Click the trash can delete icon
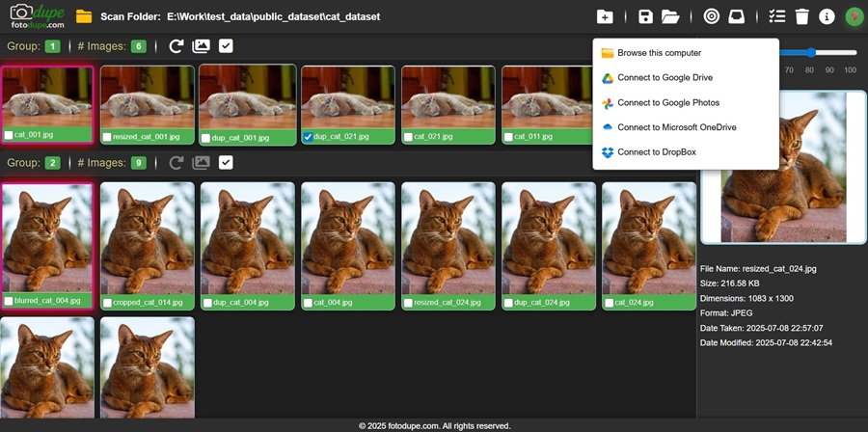 tap(802, 16)
